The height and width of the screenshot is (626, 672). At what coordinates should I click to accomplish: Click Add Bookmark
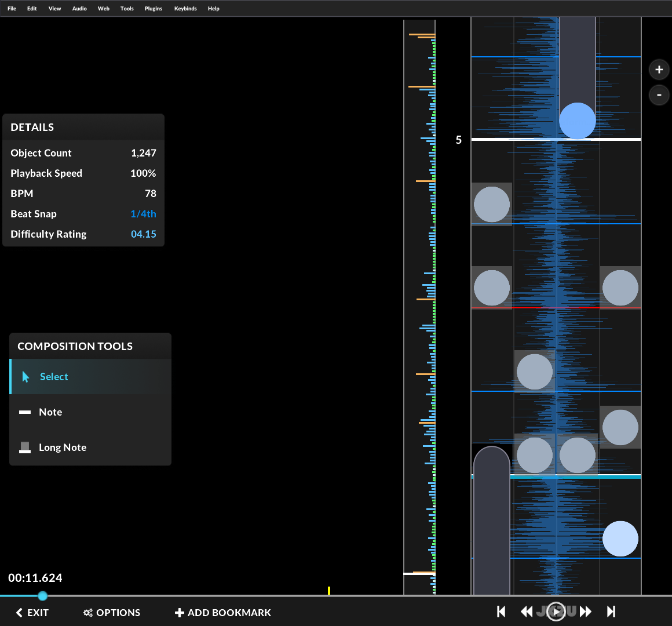click(x=223, y=613)
